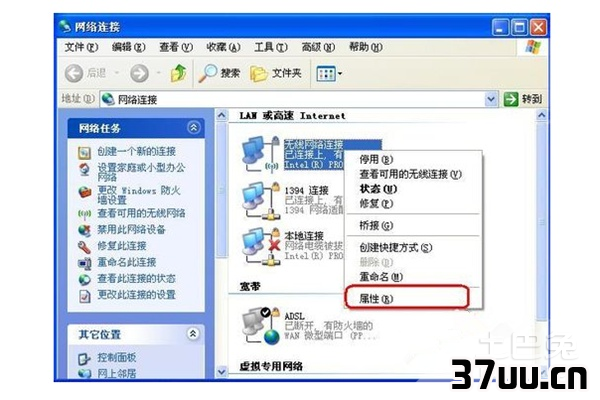Open the address bar dropdown arrow
Image resolution: width=600 pixels, height=400 pixels.
click(491, 100)
